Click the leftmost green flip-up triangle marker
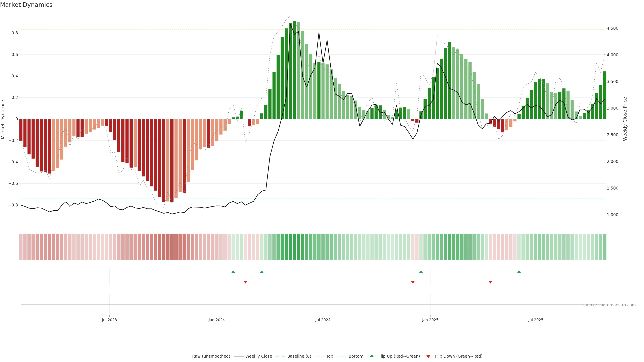 [233, 272]
